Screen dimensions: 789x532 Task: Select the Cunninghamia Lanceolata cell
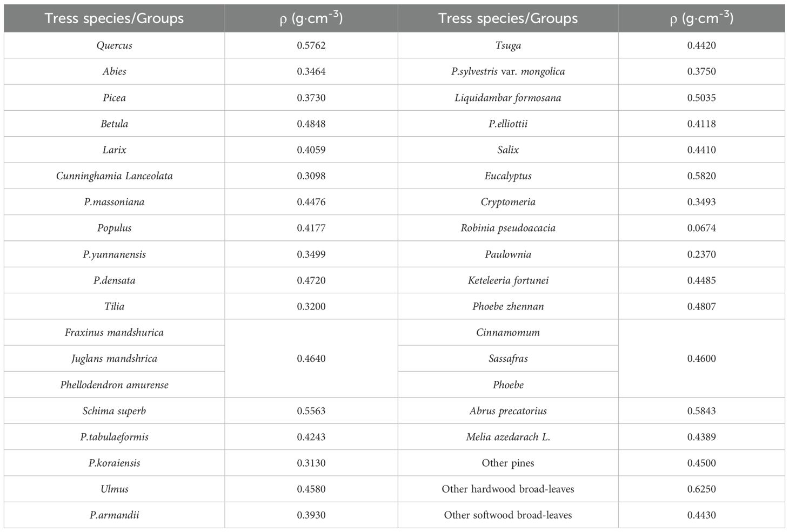pyautogui.click(x=114, y=176)
